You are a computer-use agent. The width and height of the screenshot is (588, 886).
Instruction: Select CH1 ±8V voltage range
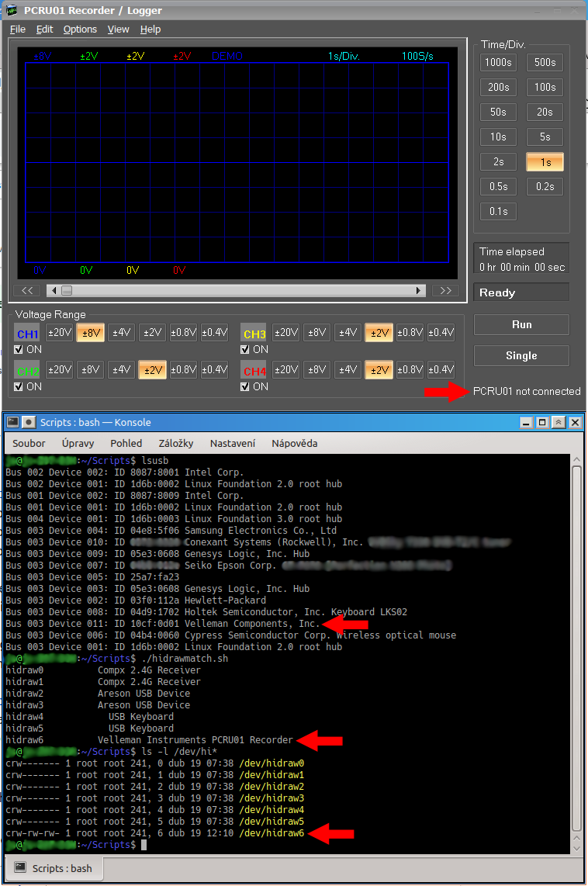91,333
